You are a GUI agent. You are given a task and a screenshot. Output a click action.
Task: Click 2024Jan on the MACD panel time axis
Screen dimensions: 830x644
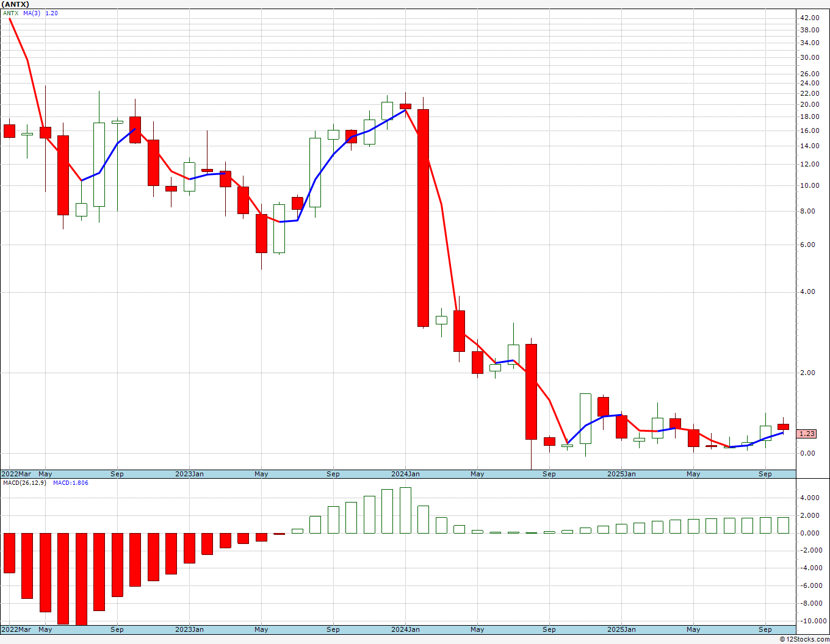coord(405,629)
